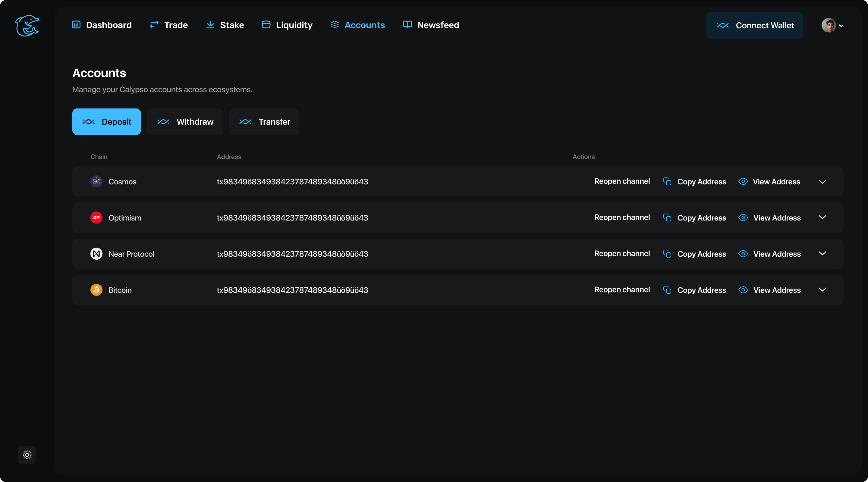Select the Cosmos chain icon
This screenshot has height=482, width=868.
(96, 182)
